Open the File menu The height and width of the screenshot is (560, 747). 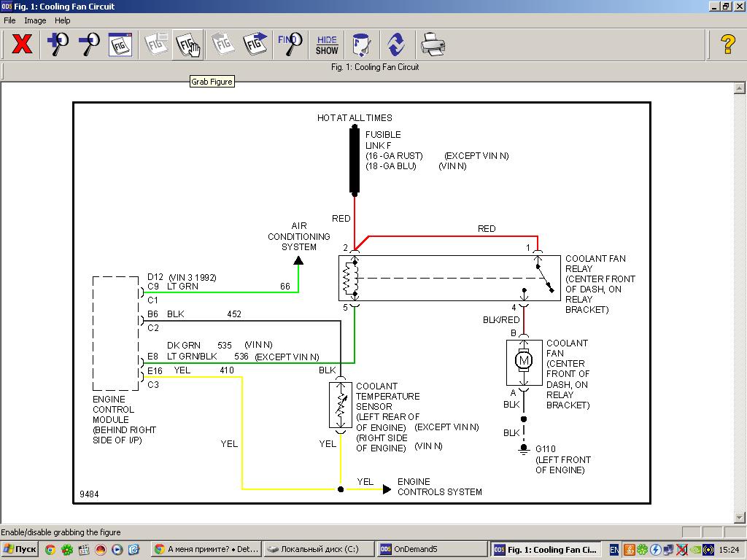9,20
